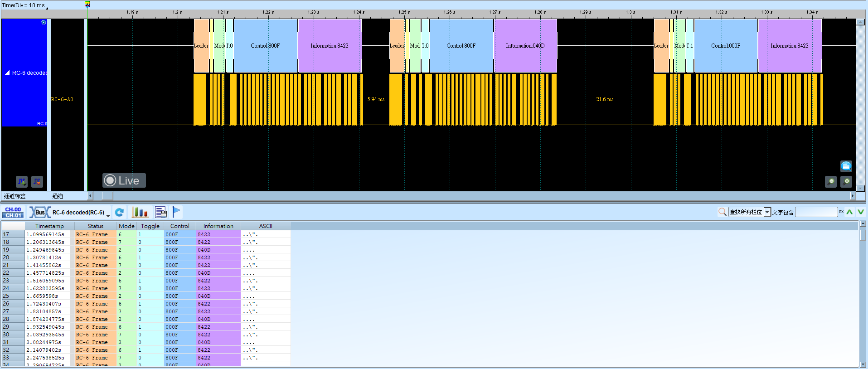Click the EX search option
Image resolution: width=868 pixels, height=369 pixels.
841,212
